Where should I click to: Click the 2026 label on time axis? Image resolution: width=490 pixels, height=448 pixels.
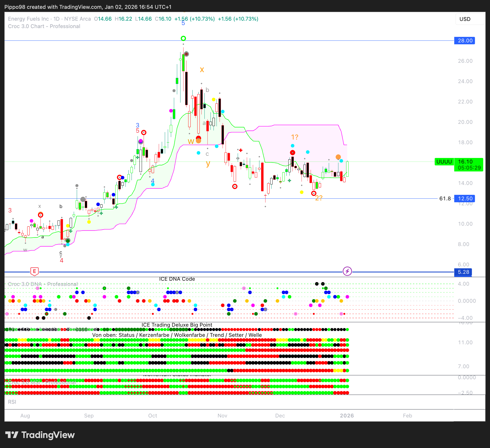pyautogui.click(x=347, y=416)
